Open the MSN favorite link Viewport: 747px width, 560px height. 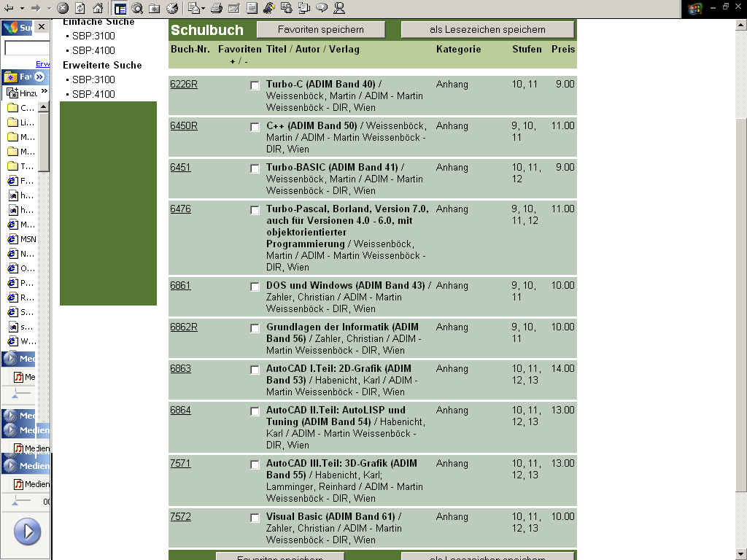23,239
